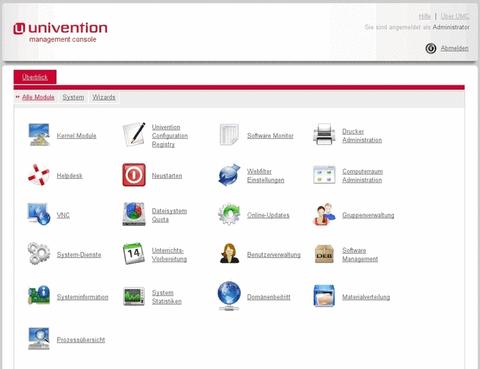Click the Benutzerverwaltung text link
This screenshot has height=369, width=480.
pos(274,255)
